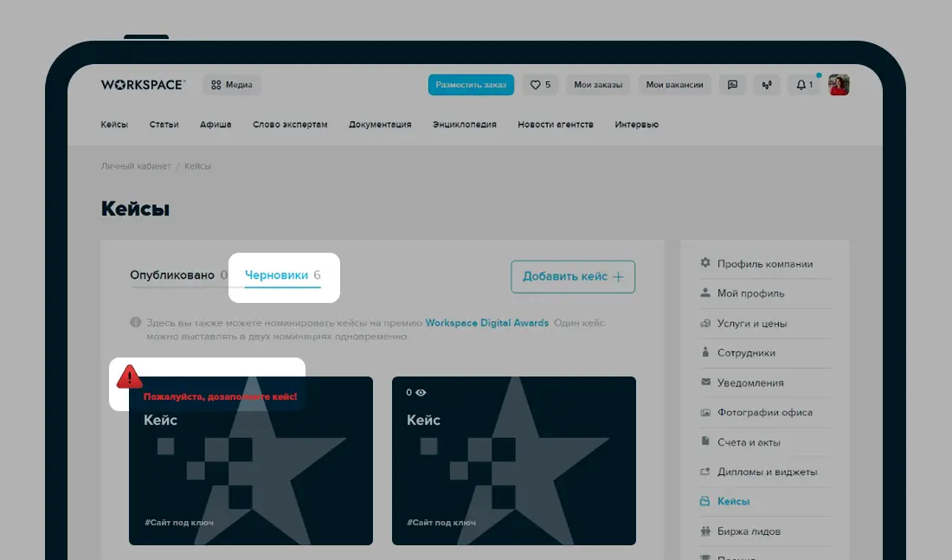Click the document icon beside Счета и акты
The image size is (952, 560).
coord(704,441)
